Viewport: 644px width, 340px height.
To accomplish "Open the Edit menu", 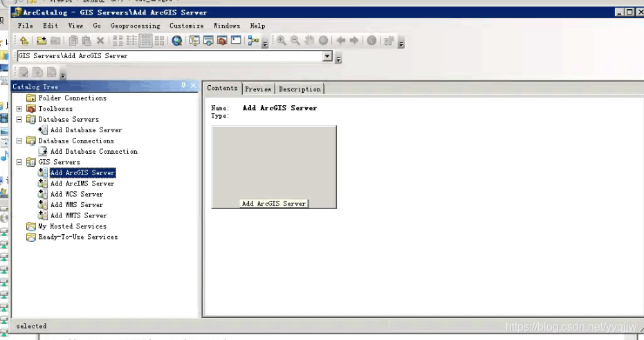I will [x=50, y=26].
